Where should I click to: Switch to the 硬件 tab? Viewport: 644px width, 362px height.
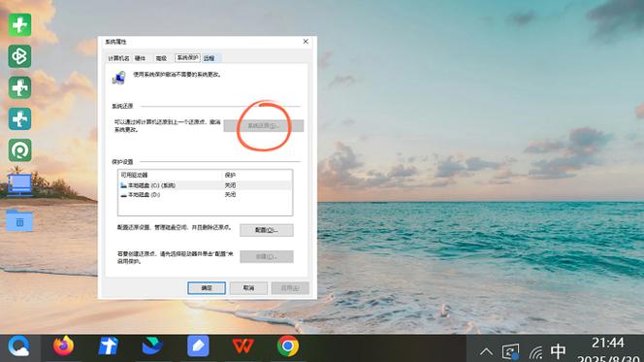[x=140, y=58]
